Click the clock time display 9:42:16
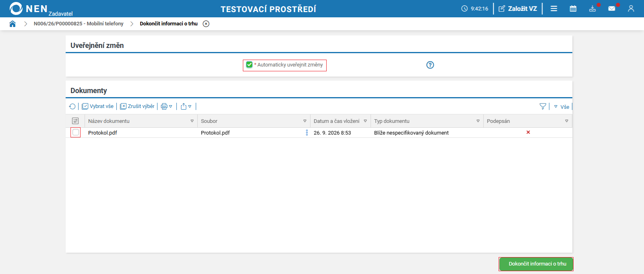This screenshot has width=644, height=274. coord(475,8)
